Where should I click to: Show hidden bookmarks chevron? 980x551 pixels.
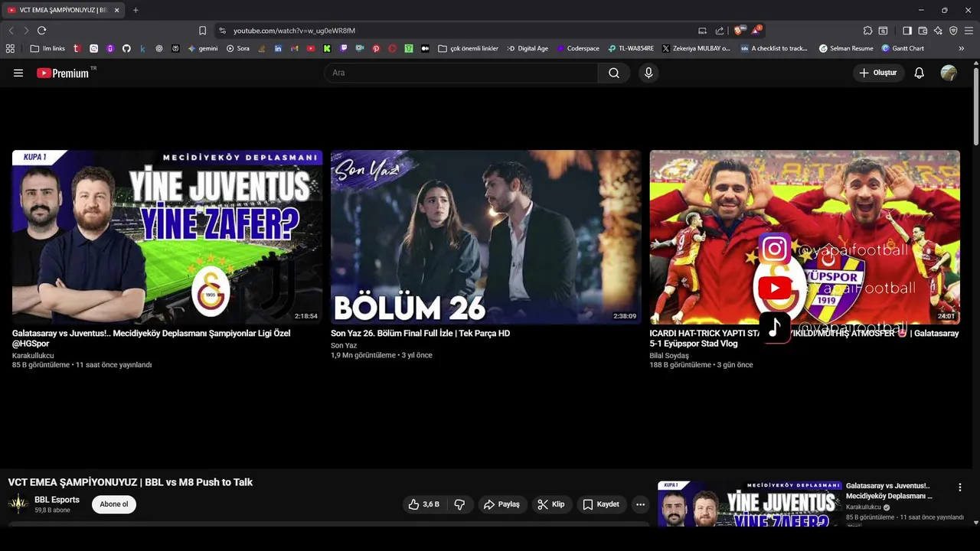(x=962, y=48)
